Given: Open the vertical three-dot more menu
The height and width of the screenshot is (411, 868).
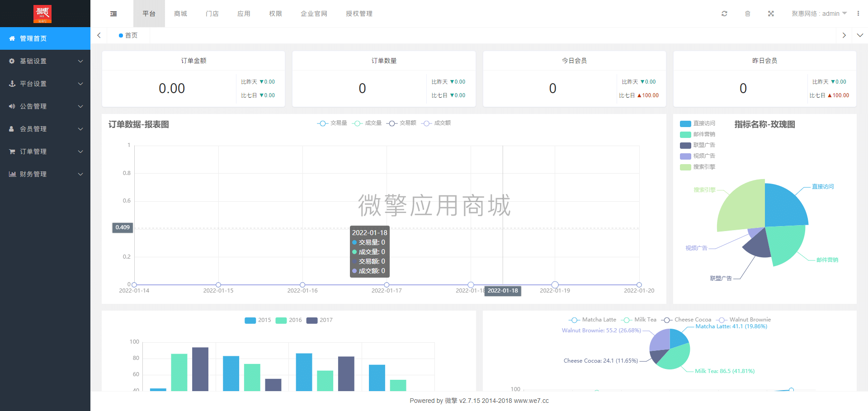Looking at the screenshot, I should [x=858, y=14].
